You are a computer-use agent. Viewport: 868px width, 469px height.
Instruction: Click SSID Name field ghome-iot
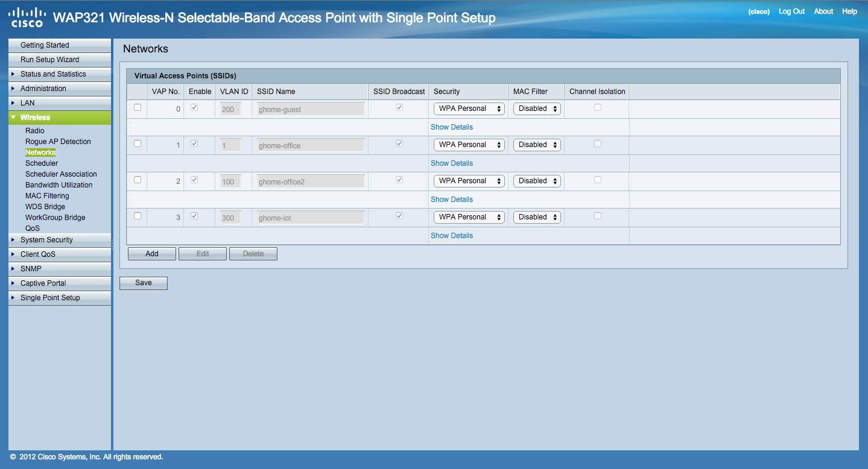point(311,218)
